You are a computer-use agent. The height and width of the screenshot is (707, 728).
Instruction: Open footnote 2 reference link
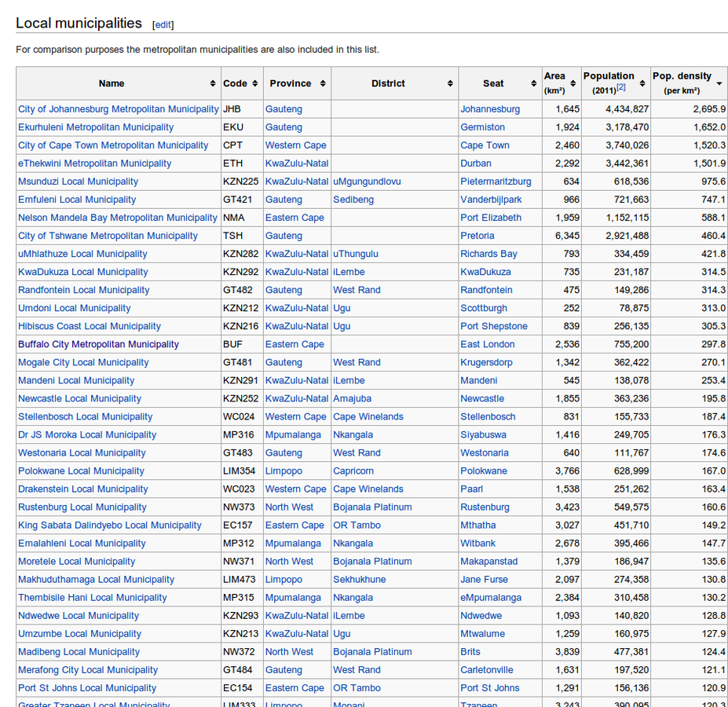tap(621, 87)
